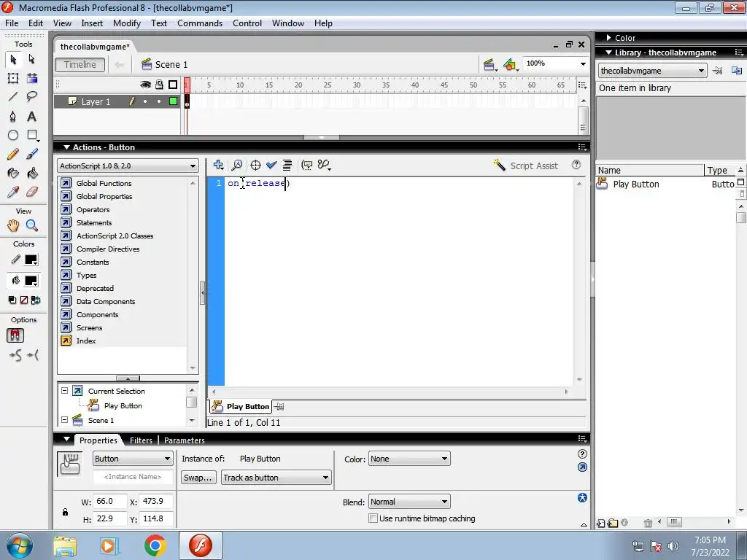Toggle Layer 1 lock dot
This screenshot has width=747, height=560.
[159, 101]
